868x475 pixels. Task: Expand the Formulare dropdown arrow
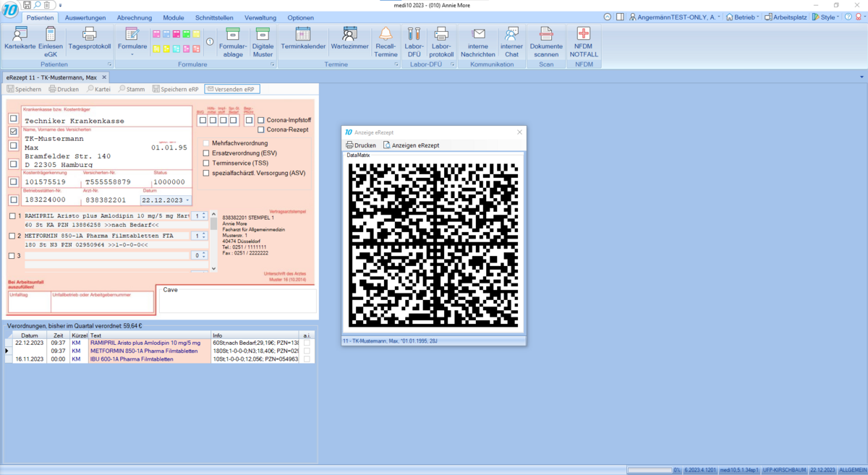point(132,54)
